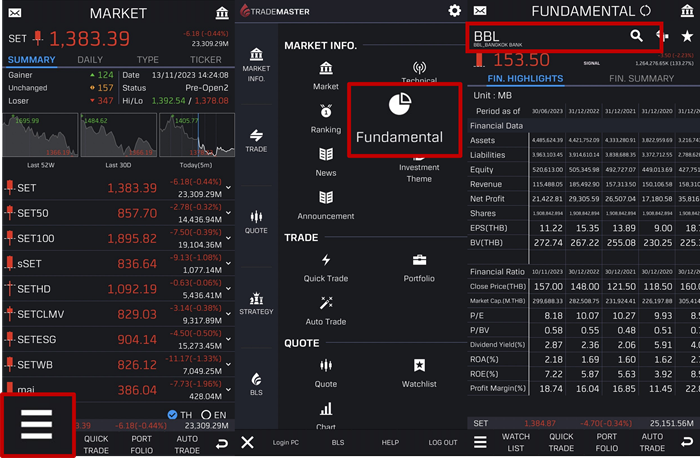Image resolution: width=700 pixels, height=458 pixels.
Task: Tap the bank icon in Market header
Action: point(222,13)
